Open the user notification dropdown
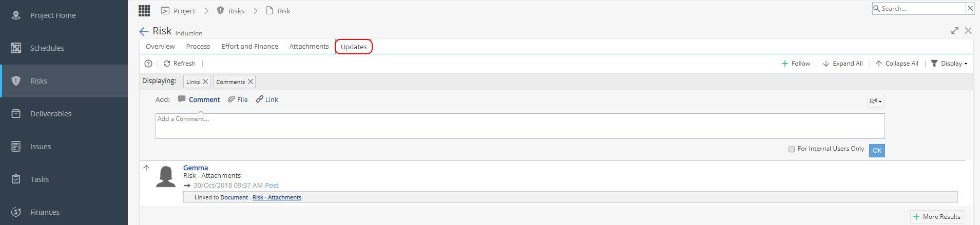 pyautogui.click(x=876, y=101)
